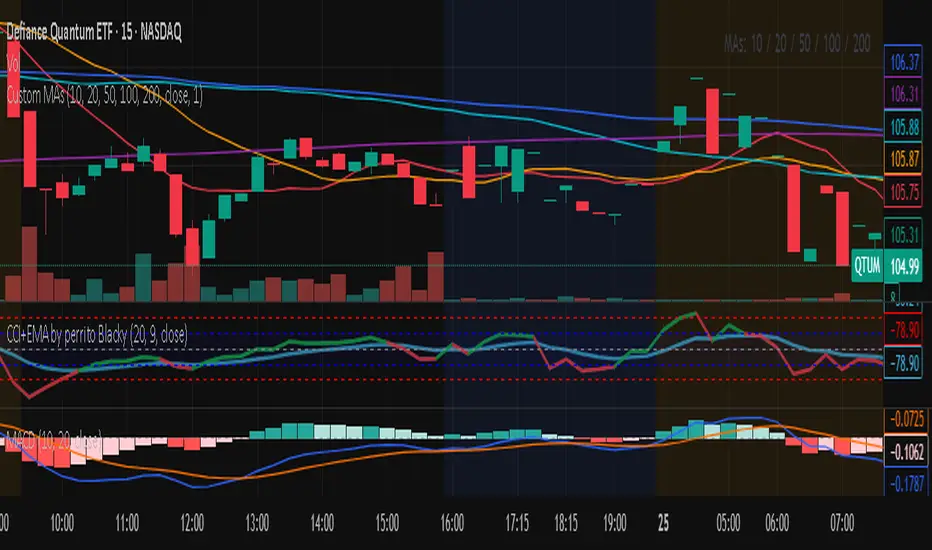Screen dimensions: 932x550
Task: Click the red -78.90 CCI value label
Action: click(x=903, y=329)
